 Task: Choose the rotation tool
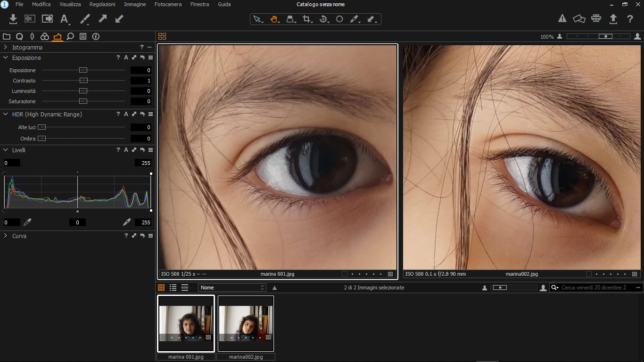tap(323, 19)
